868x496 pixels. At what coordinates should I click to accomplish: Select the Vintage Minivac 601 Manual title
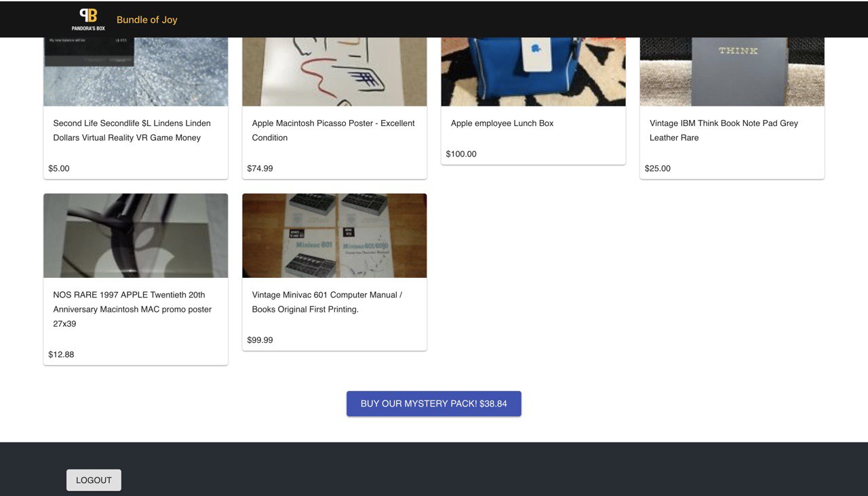pyautogui.click(x=327, y=302)
